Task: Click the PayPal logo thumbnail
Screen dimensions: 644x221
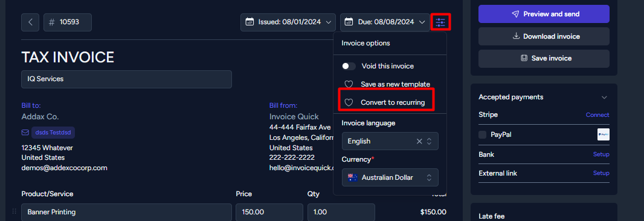Action: click(604, 134)
